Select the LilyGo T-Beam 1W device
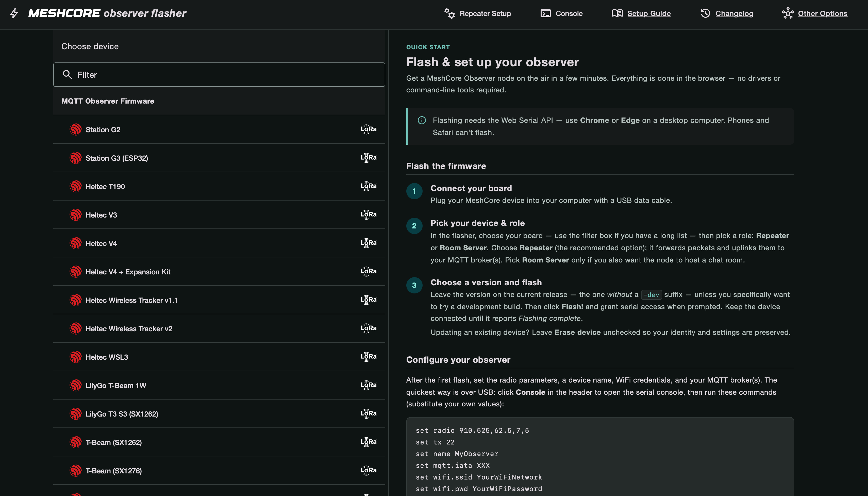 point(219,385)
